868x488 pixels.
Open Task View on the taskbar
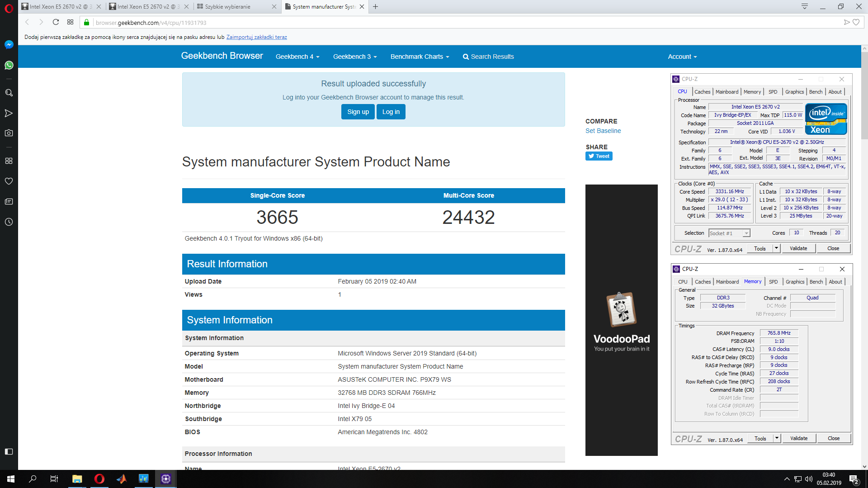coord(54,479)
